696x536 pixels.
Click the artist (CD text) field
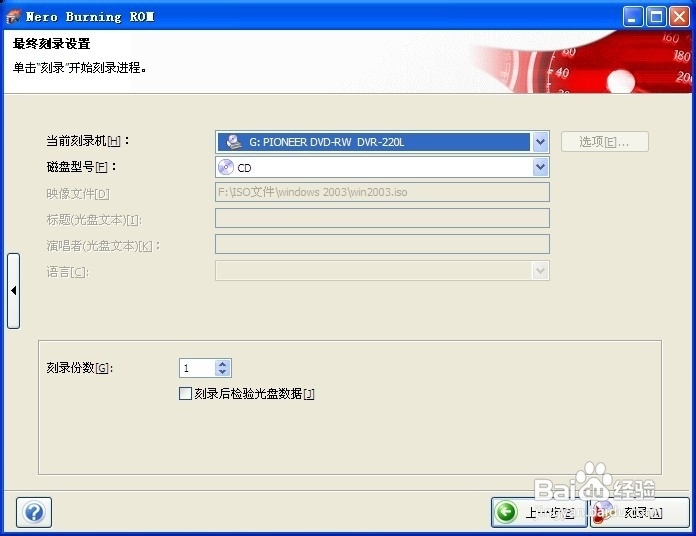[382, 244]
